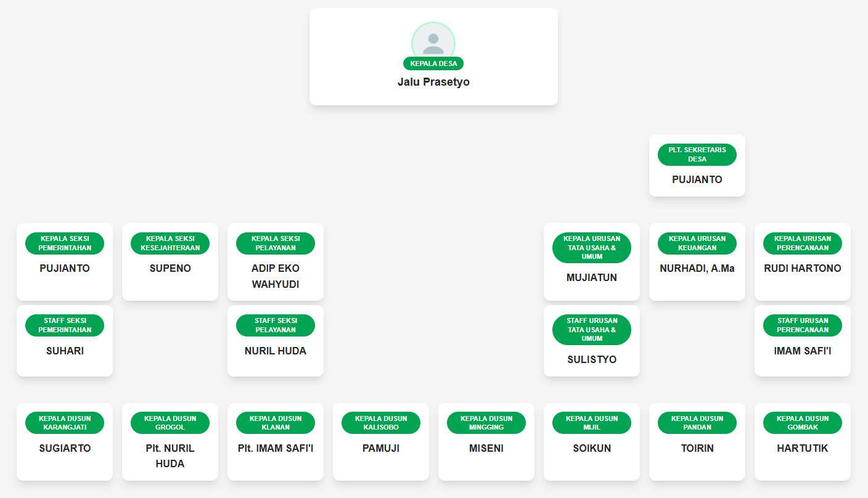This screenshot has width=868, height=498.
Task: Open the Plt. Sekretaris Desa Pujianto card
Action: tap(697, 179)
